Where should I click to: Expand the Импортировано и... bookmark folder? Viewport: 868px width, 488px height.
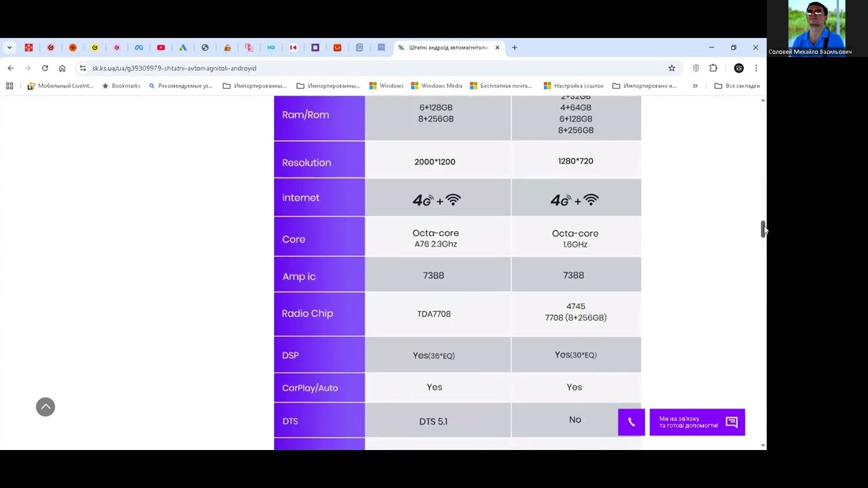[x=645, y=86]
